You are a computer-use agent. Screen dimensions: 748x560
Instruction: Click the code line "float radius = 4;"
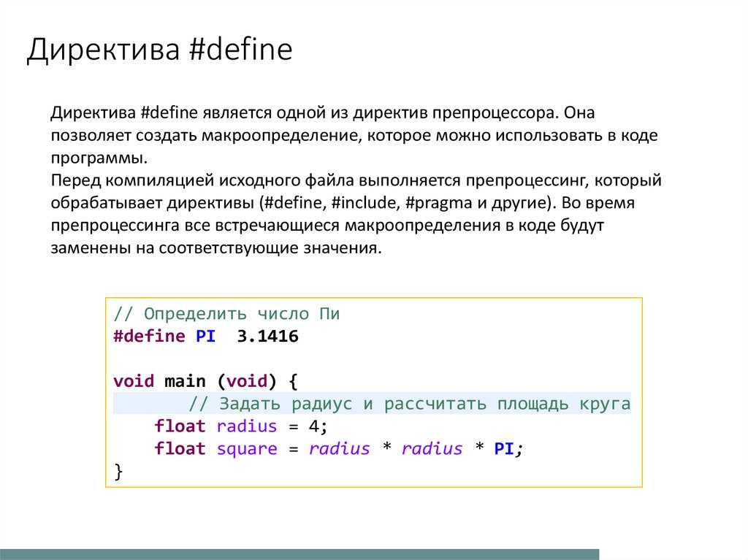click(x=241, y=426)
